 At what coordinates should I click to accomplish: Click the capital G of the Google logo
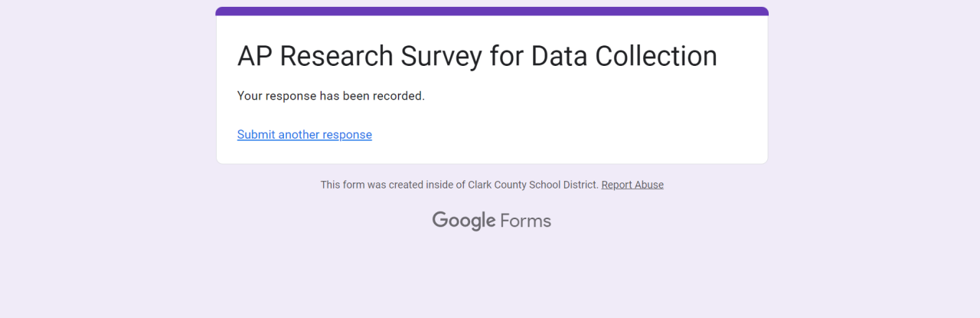440,220
